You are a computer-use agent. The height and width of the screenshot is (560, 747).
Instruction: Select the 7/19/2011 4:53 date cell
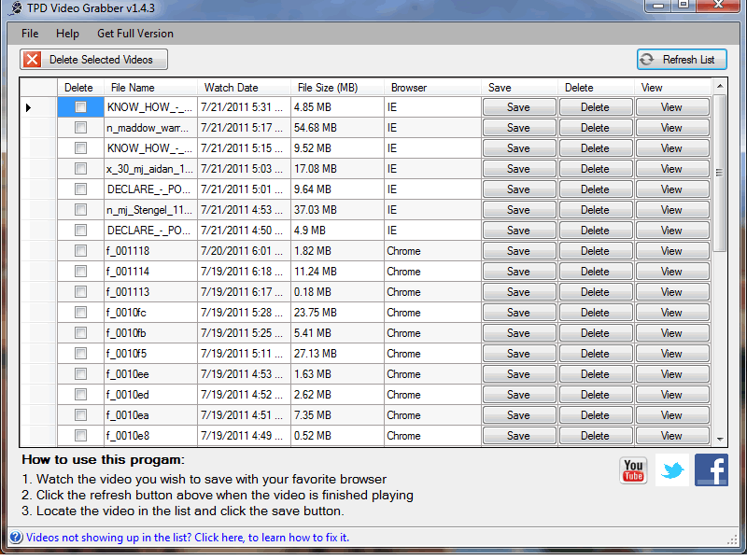point(244,374)
